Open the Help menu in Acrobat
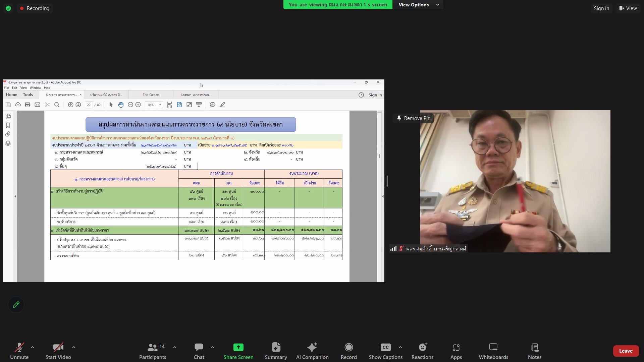Image resolution: width=644 pixels, height=362 pixels. (47, 88)
